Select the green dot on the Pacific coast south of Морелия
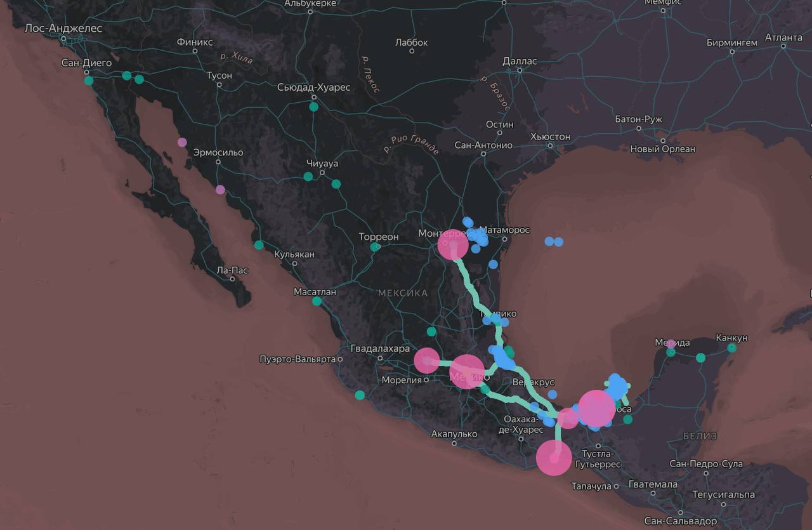This screenshot has width=812, height=530. [x=360, y=395]
